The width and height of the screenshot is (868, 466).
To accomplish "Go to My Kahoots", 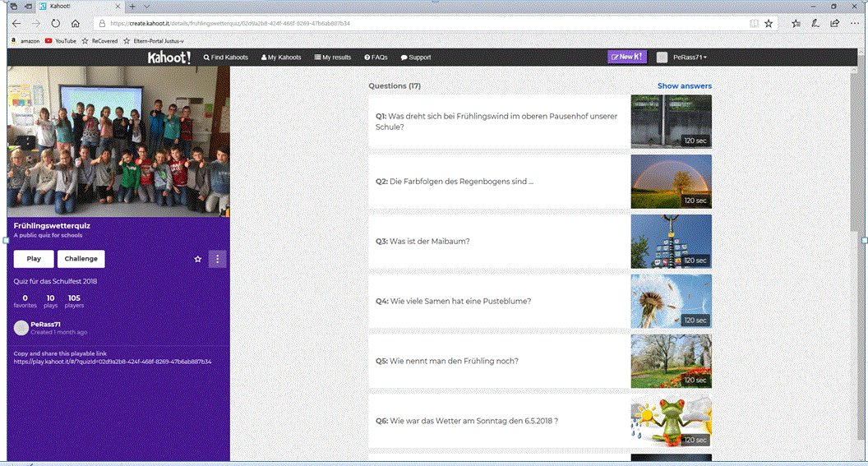I will tap(281, 58).
